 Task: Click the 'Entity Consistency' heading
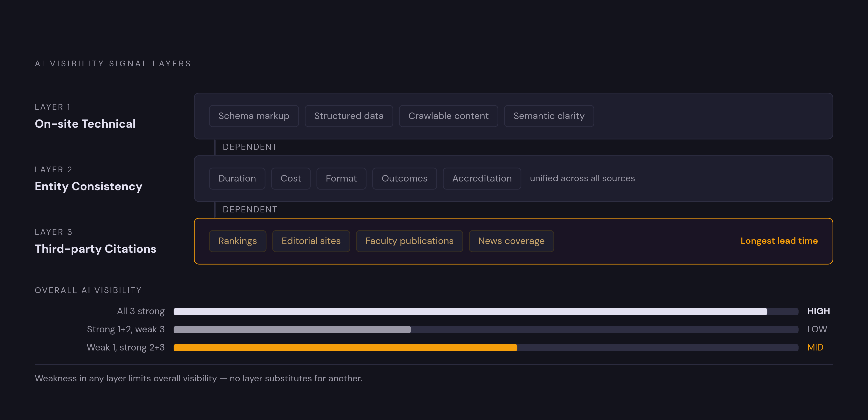89,187
